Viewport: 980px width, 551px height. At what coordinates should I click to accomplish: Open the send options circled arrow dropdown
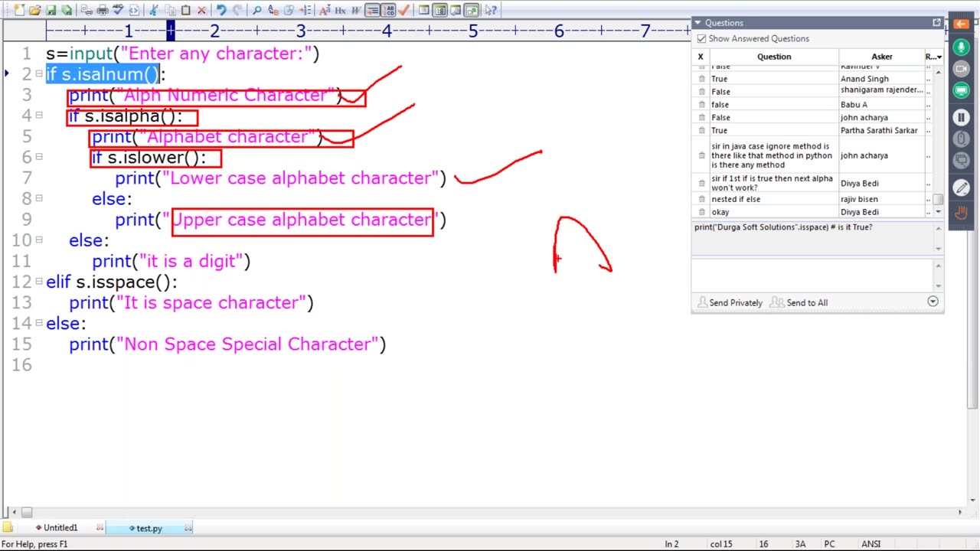[933, 302]
